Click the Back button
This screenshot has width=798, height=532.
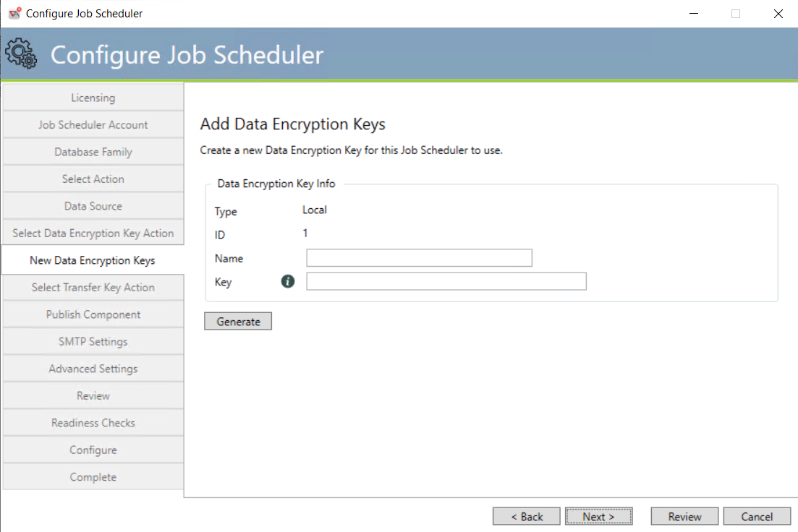tap(526, 516)
